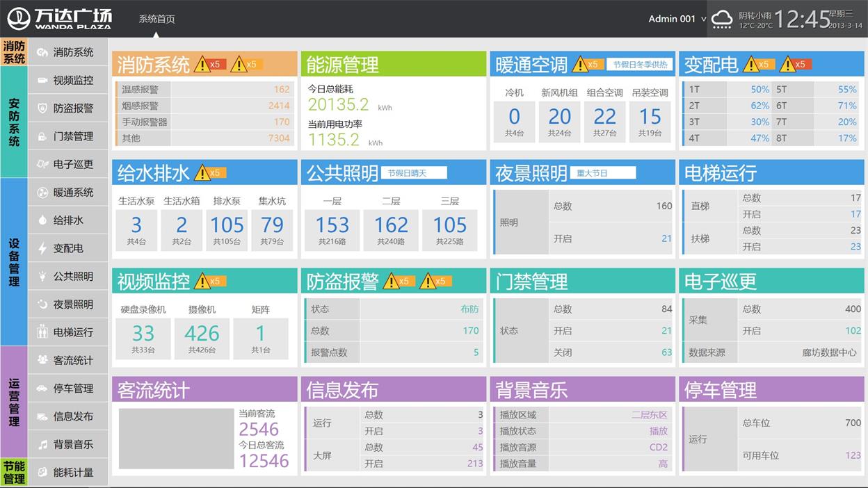Click the lightning icon for 变配电
Screen dimensions: 868x488
tap(42, 248)
